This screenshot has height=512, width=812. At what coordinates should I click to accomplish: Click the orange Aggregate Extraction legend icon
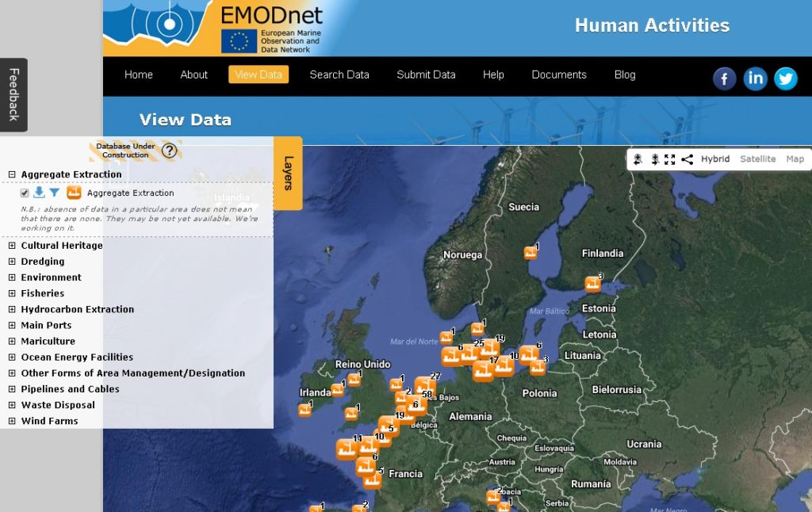(73, 193)
